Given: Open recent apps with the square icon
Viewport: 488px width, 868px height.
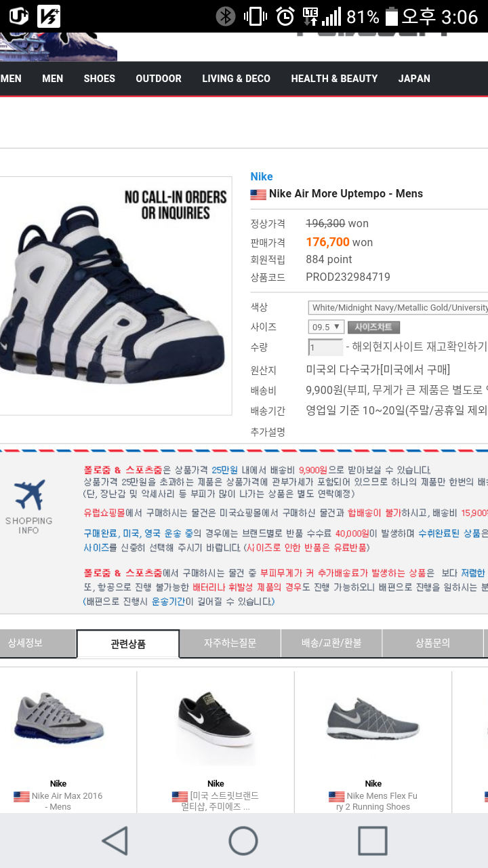Looking at the screenshot, I should (x=372, y=841).
